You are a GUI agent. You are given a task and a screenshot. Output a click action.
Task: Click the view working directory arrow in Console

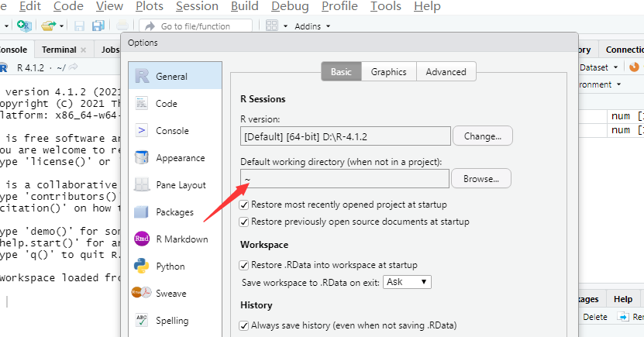(73, 67)
